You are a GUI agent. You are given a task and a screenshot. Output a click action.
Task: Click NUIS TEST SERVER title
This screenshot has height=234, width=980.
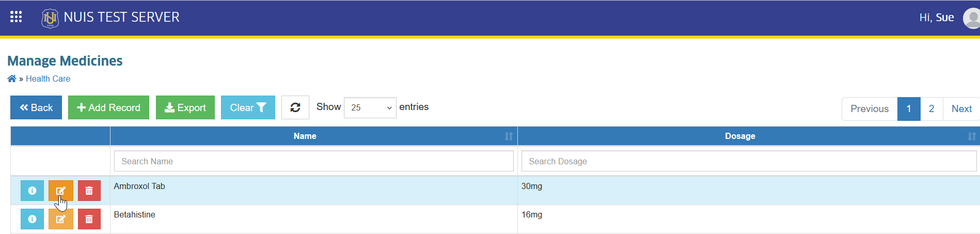(x=122, y=17)
